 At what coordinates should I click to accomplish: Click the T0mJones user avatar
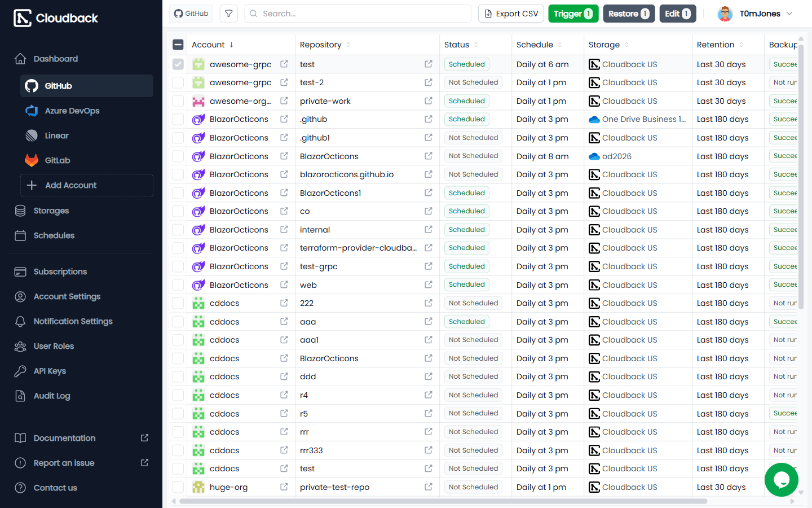tap(725, 14)
